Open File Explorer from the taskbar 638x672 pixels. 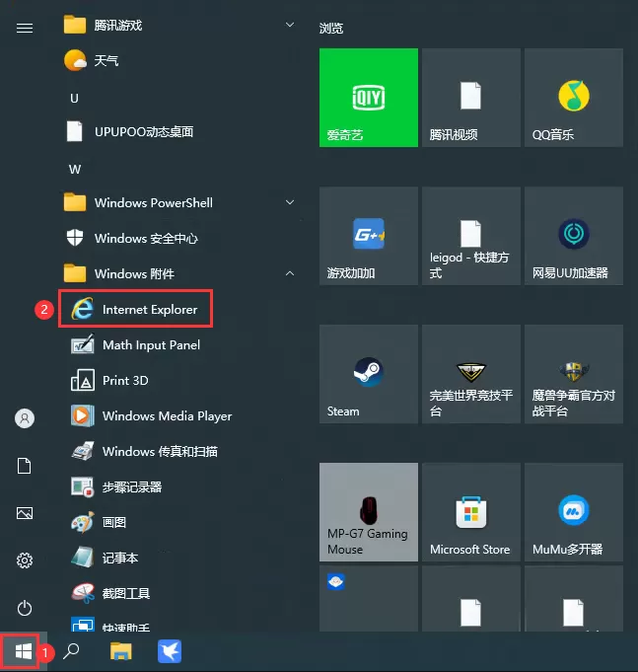[121, 651]
